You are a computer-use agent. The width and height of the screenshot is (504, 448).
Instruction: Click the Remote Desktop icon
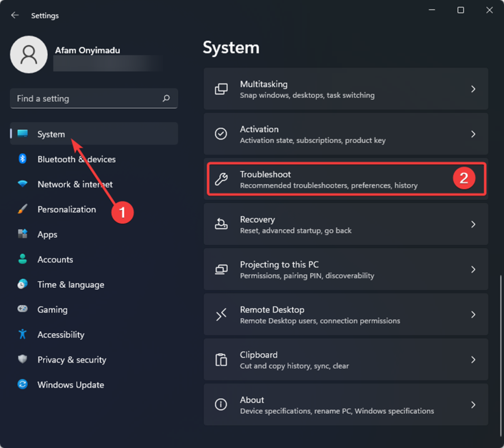(221, 314)
